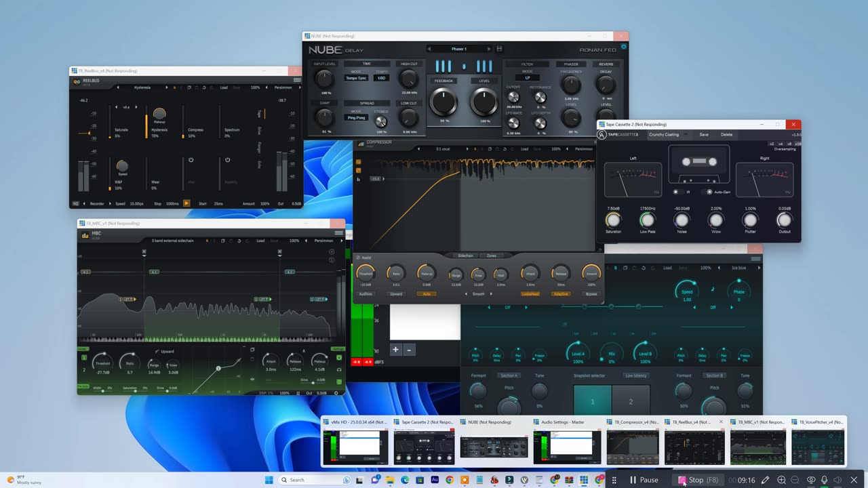
Task: Select x4 oversampling in Tape Cassette 2
Action: (x=781, y=144)
